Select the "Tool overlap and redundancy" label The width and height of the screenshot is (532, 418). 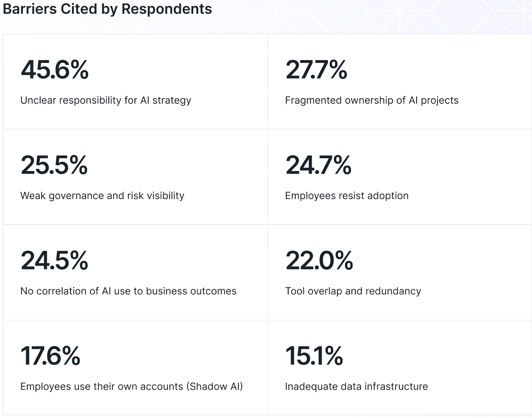(353, 291)
